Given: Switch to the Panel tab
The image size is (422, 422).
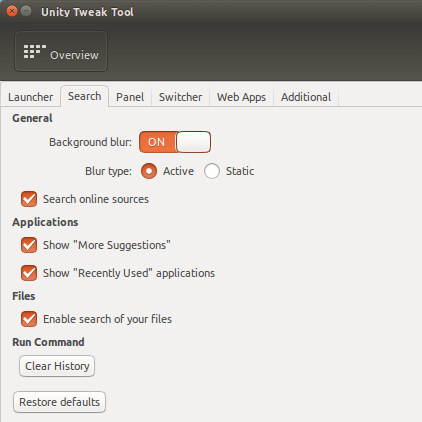Looking at the screenshot, I should (x=130, y=97).
